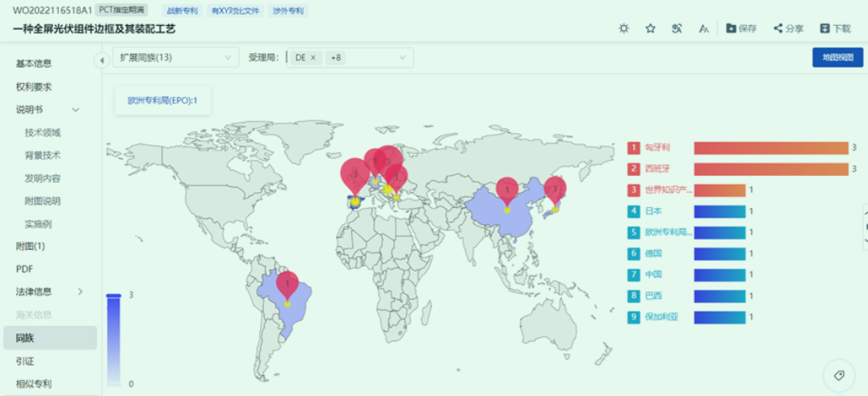Star this patent as a favorite
The width and height of the screenshot is (868, 396).
coord(651,29)
